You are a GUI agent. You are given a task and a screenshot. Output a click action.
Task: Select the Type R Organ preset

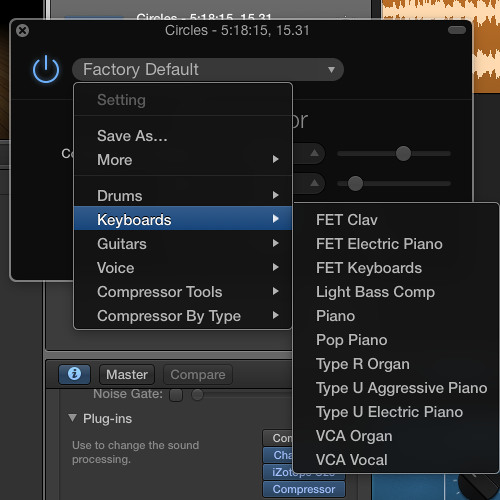click(396, 364)
